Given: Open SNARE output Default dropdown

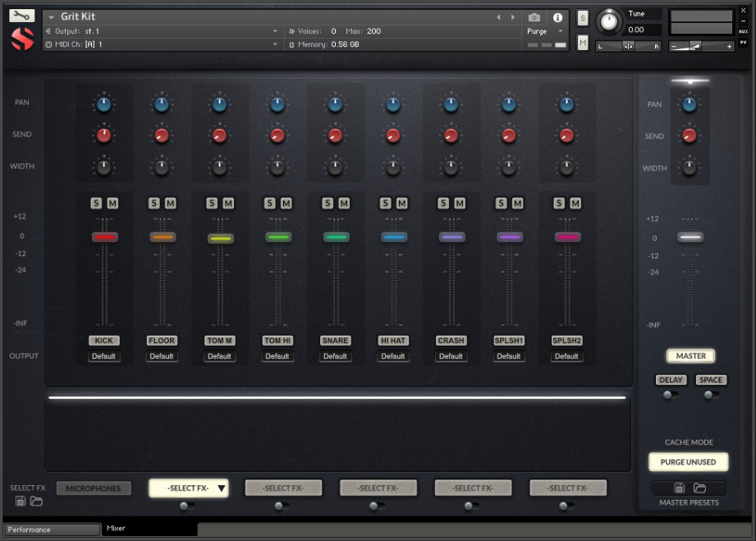Looking at the screenshot, I should click(x=335, y=356).
